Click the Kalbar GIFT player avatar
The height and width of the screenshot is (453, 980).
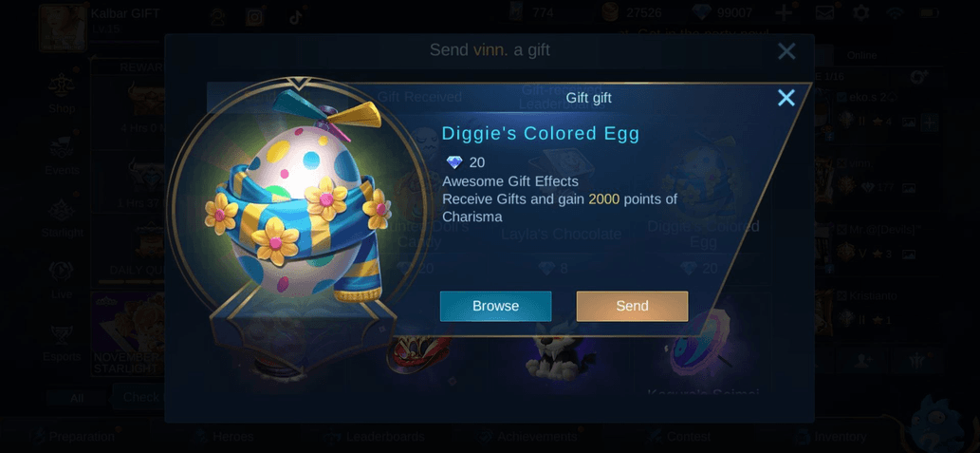(63, 28)
